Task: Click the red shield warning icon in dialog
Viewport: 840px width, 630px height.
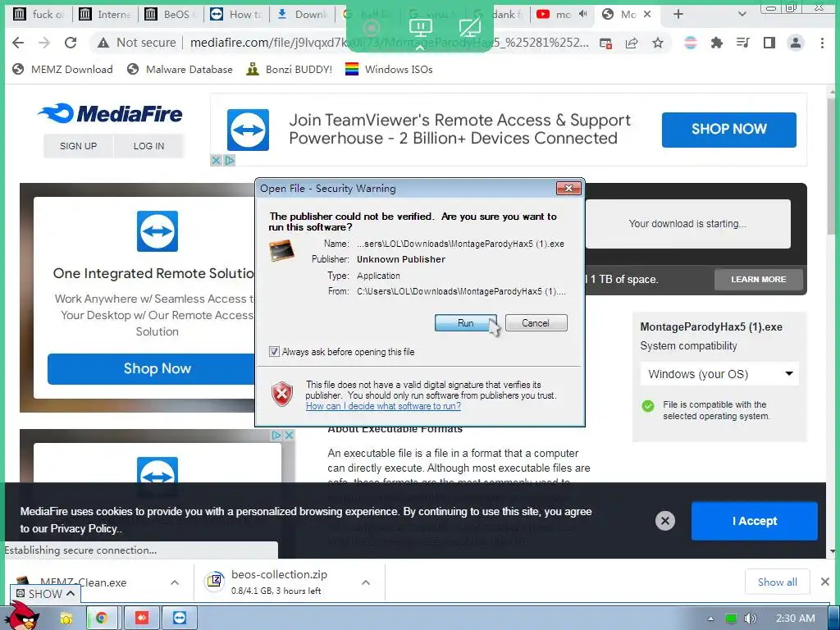Action: click(x=282, y=395)
